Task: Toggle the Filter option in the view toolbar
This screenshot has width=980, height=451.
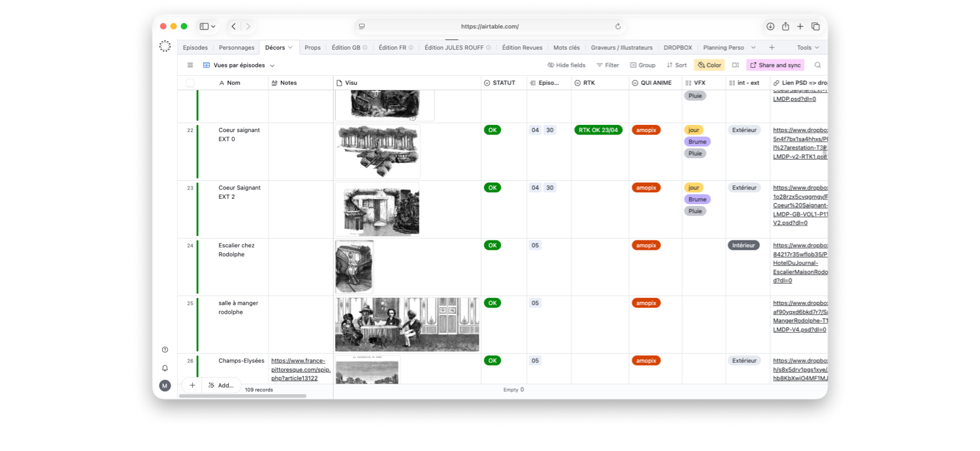Action: [607, 65]
